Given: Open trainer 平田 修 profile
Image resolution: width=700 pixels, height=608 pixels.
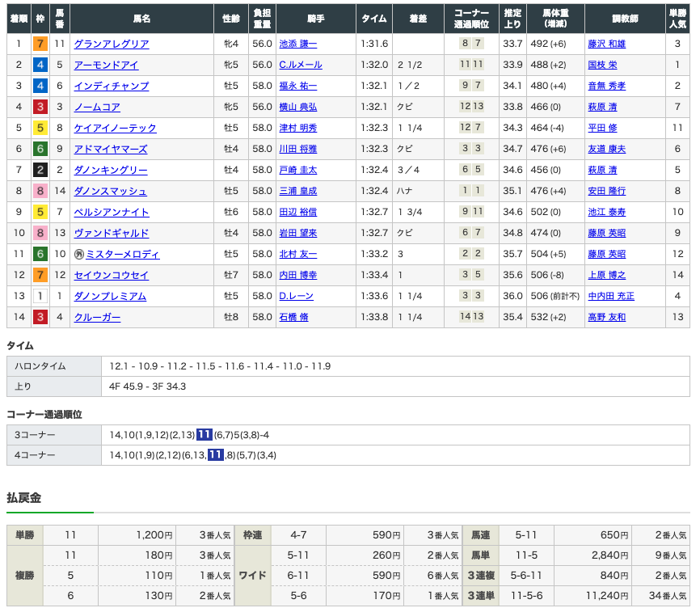Looking at the screenshot, I should point(603,128).
